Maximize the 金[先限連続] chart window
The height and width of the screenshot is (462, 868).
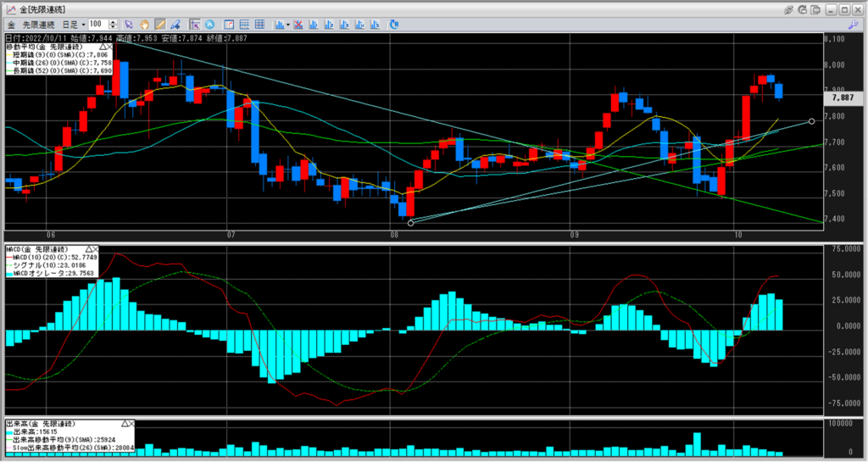pyautogui.click(x=844, y=9)
